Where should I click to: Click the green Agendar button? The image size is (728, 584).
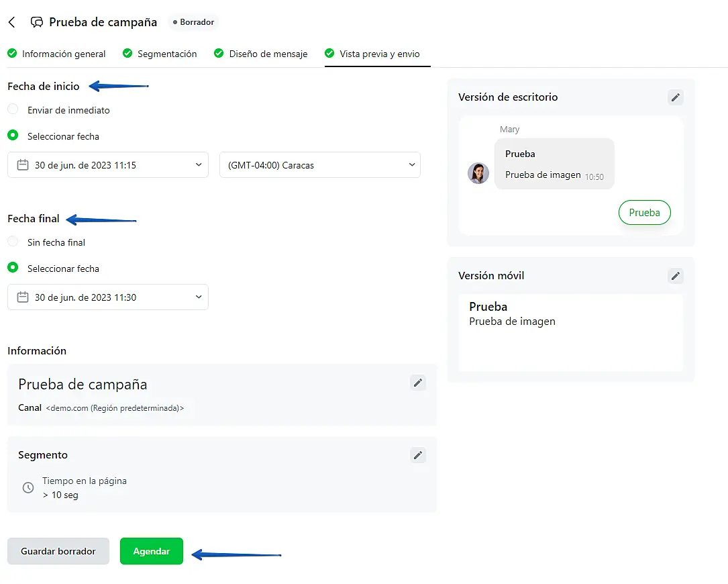[152, 551]
